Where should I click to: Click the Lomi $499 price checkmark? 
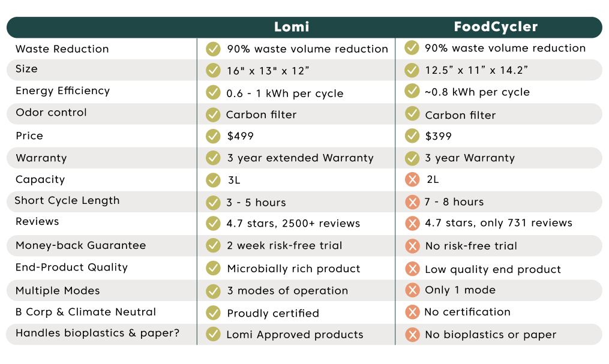coord(213,136)
